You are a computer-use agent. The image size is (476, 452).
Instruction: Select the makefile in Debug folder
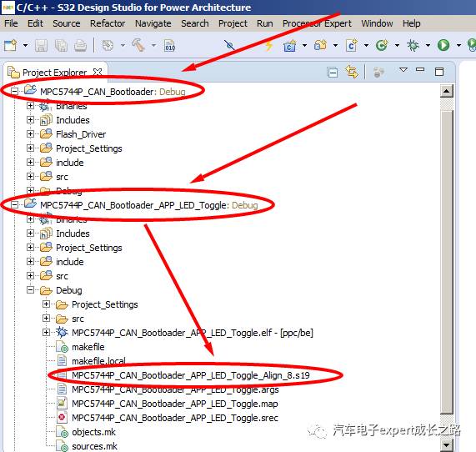point(88,347)
